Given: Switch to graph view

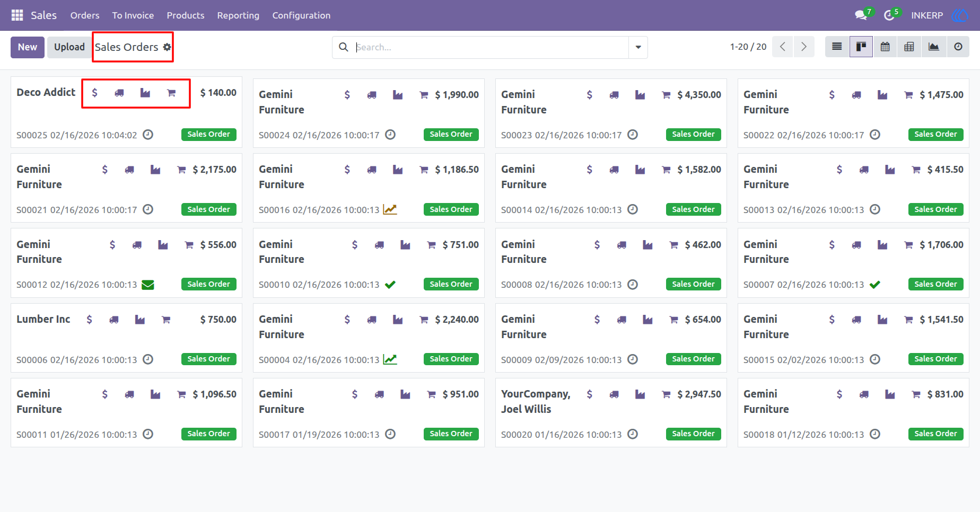Looking at the screenshot, I should [933, 47].
